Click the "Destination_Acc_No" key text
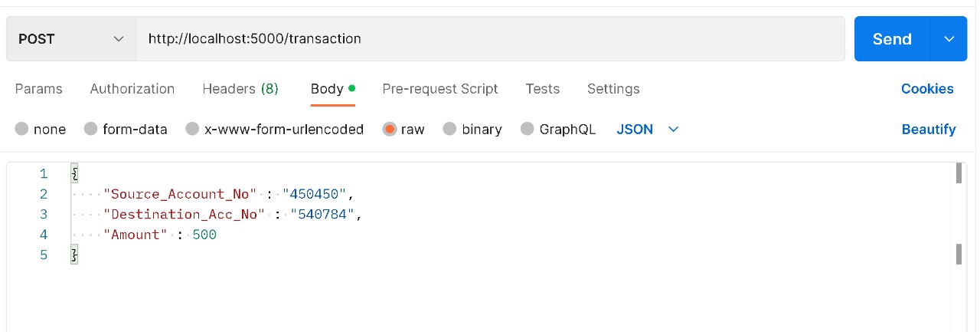This screenshot has height=332, width=980. click(184, 215)
